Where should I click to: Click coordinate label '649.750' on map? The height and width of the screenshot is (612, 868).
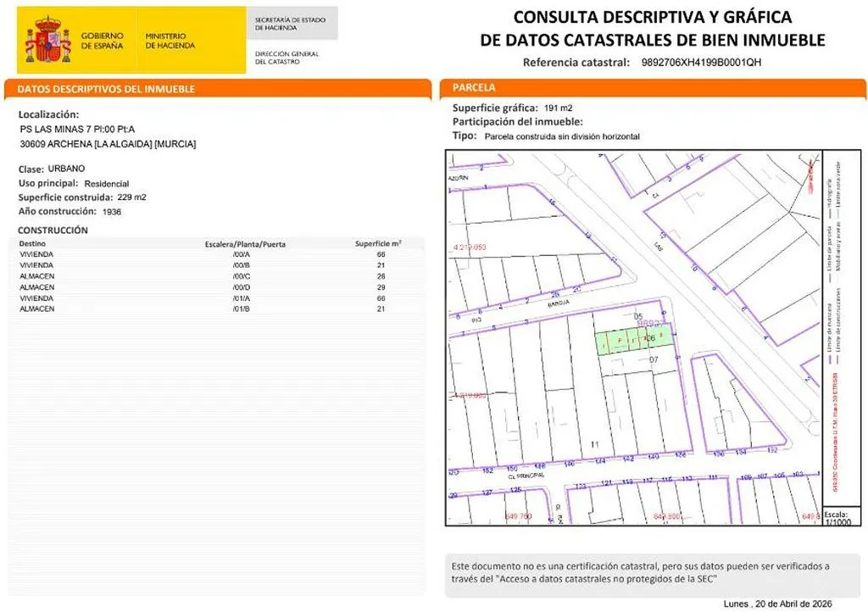pos(519,516)
